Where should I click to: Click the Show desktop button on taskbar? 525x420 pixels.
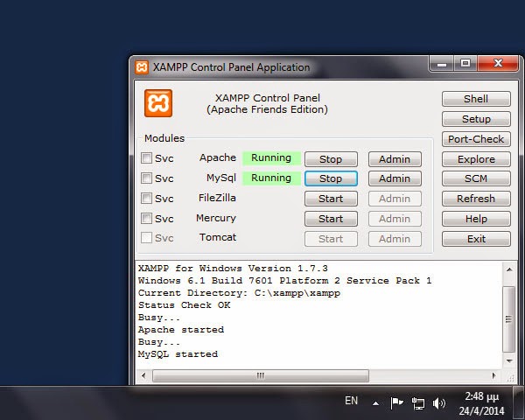click(519, 403)
